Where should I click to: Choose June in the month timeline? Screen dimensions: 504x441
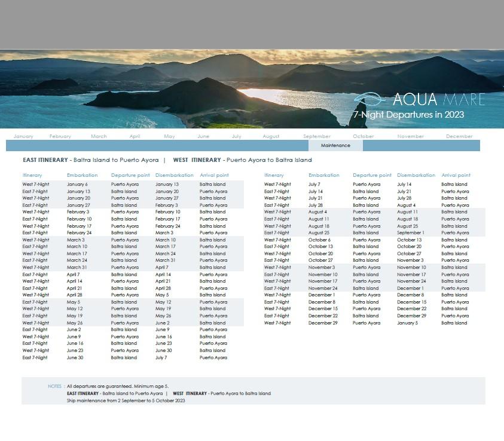tap(203, 136)
